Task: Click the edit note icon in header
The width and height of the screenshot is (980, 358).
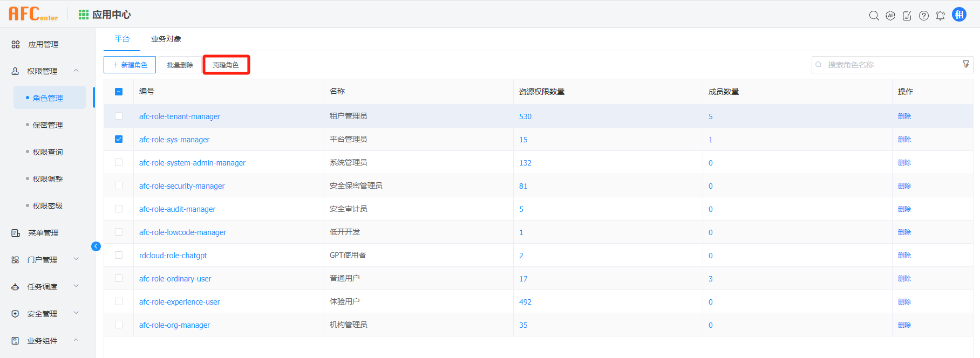Action: (907, 16)
